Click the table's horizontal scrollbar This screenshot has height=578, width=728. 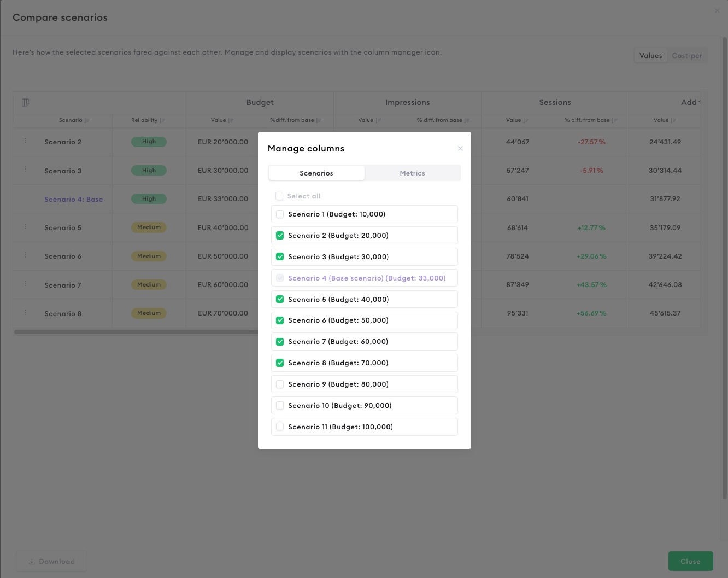point(137,332)
